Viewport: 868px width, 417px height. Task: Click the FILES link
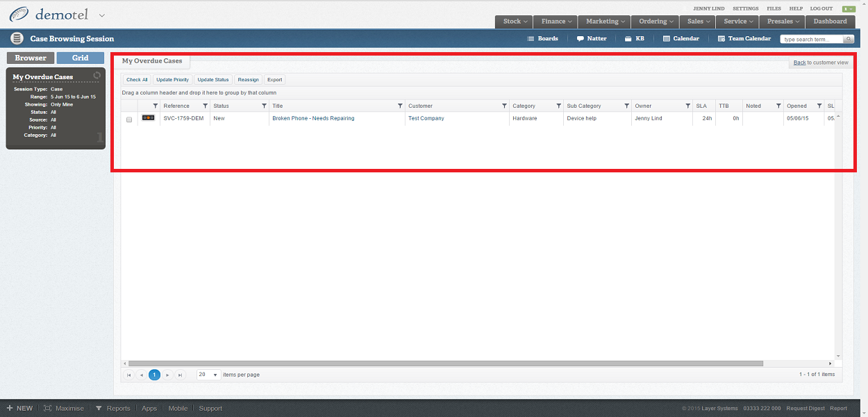[x=774, y=9]
